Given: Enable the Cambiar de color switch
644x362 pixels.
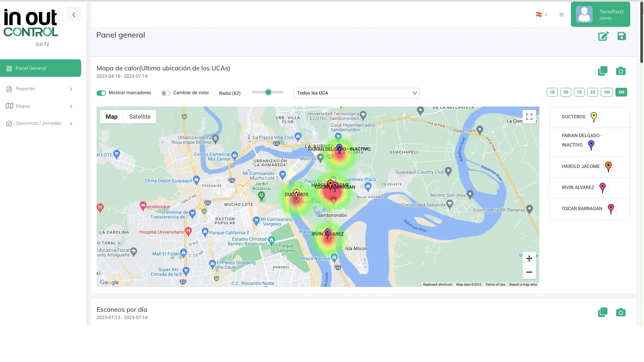Looking at the screenshot, I should (166, 93).
